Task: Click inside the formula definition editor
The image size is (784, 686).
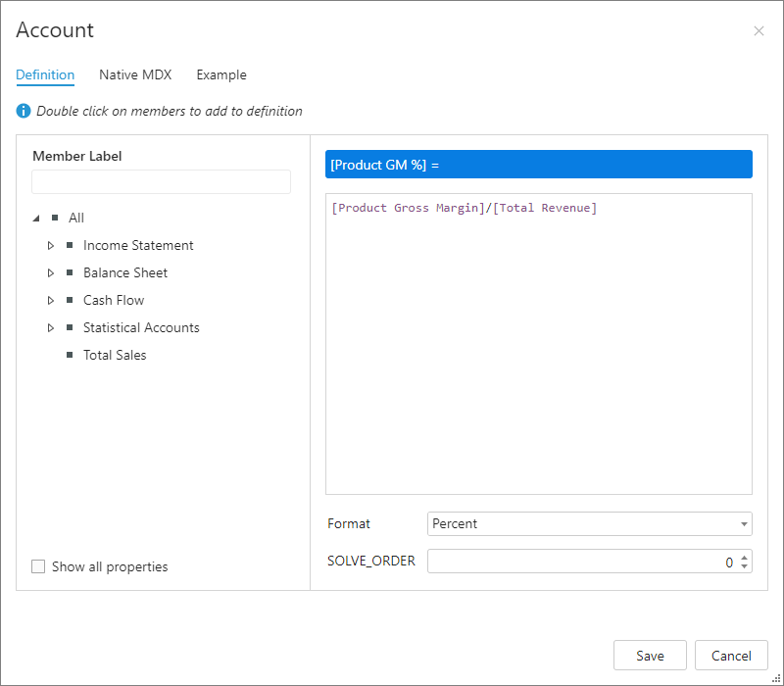Action: coord(538,344)
